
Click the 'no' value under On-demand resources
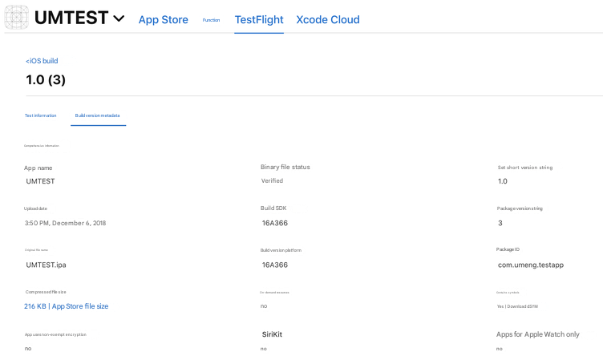click(264, 306)
